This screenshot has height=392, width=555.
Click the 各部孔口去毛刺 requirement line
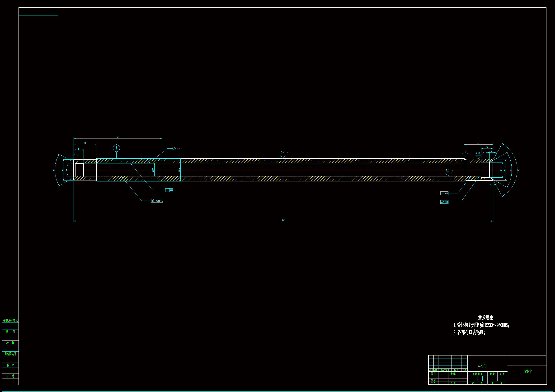470,332
